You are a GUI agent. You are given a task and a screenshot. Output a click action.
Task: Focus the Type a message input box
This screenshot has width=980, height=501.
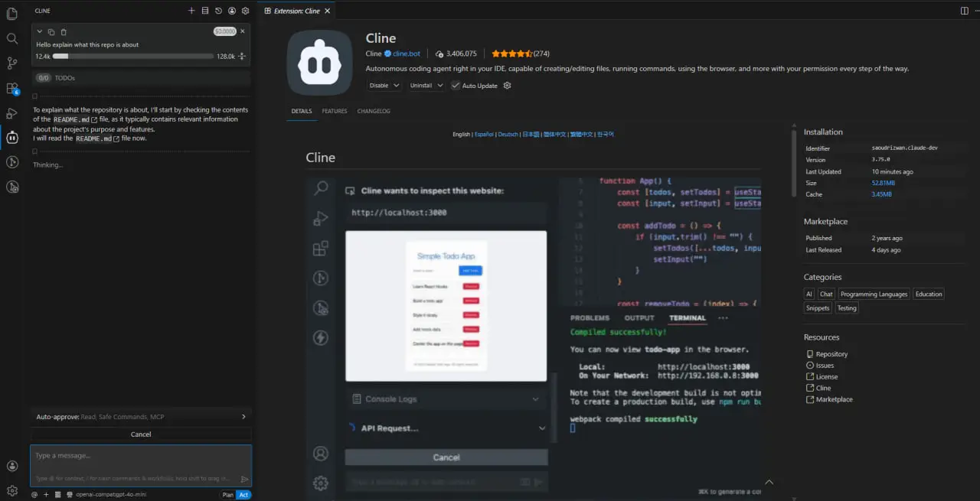coord(141,466)
